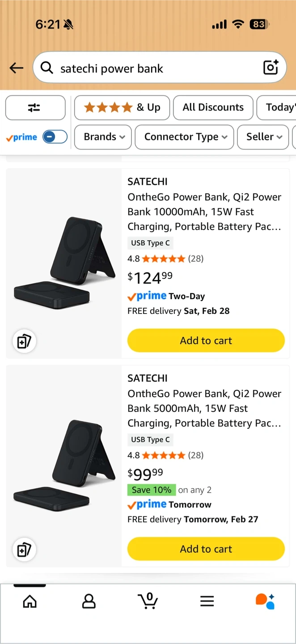
Task: Add the $124.99 power bank to cart
Action: 206,341
